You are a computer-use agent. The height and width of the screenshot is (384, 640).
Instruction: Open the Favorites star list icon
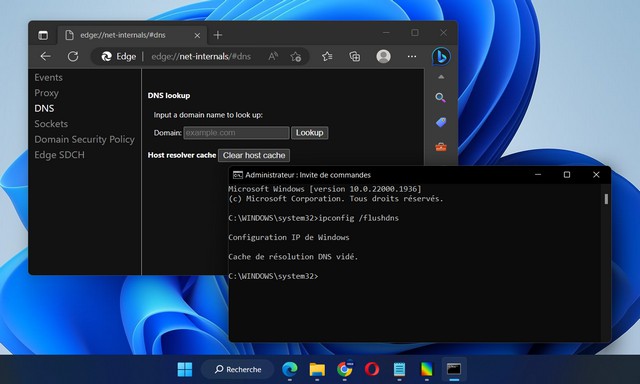point(327,56)
